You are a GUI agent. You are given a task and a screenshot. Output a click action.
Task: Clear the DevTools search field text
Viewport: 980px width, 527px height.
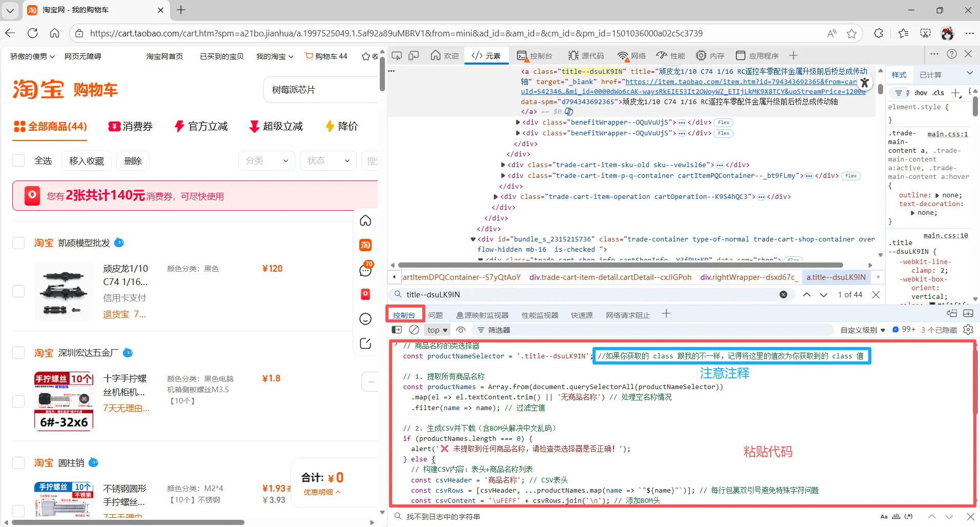[783, 295]
